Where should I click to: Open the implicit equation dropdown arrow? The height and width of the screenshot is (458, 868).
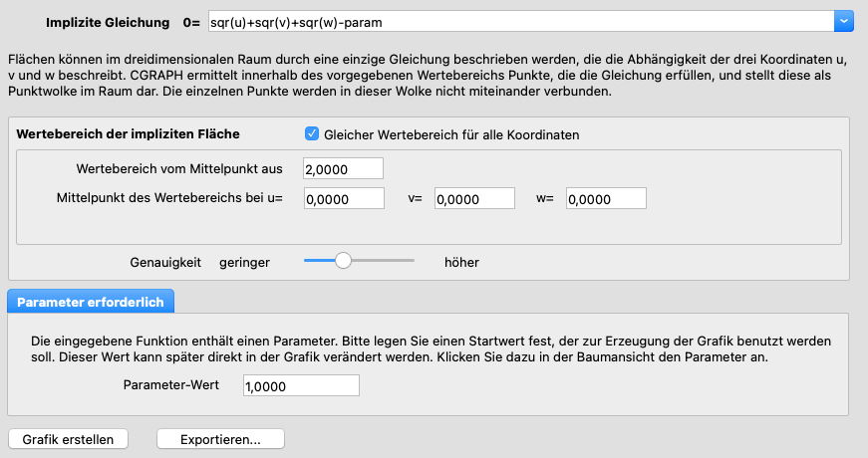tap(843, 20)
